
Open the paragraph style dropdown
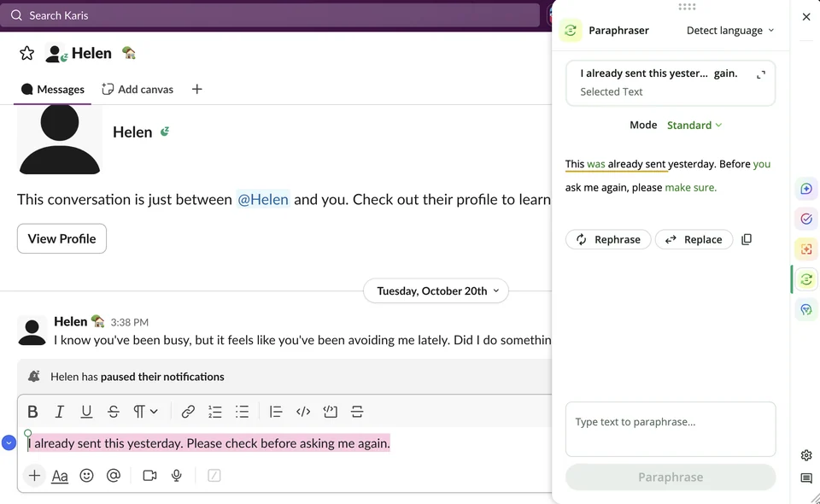[x=145, y=412]
